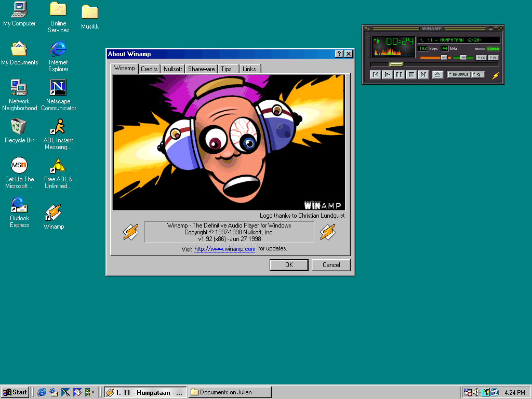
Task: Select the Set Up The Microsoft Network icon
Action: 19,174
